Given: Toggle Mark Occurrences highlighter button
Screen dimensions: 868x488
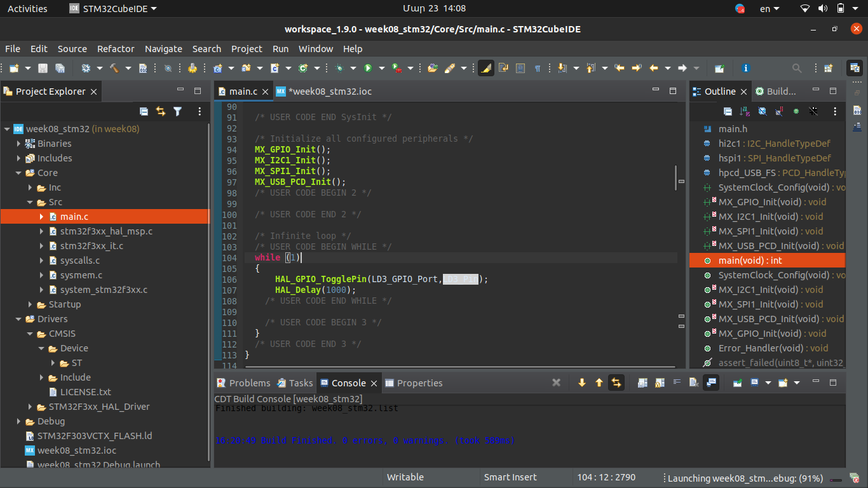Looking at the screenshot, I should pyautogui.click(x=485, y=68).
